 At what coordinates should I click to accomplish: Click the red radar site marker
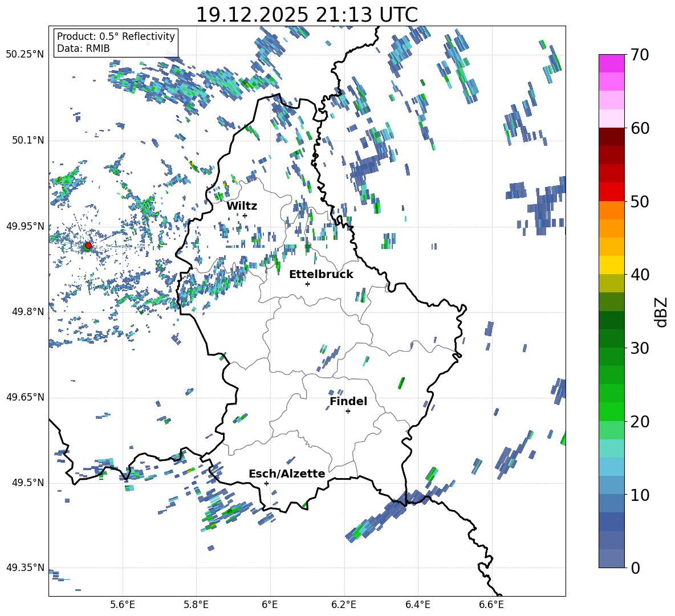coord(88,246)
